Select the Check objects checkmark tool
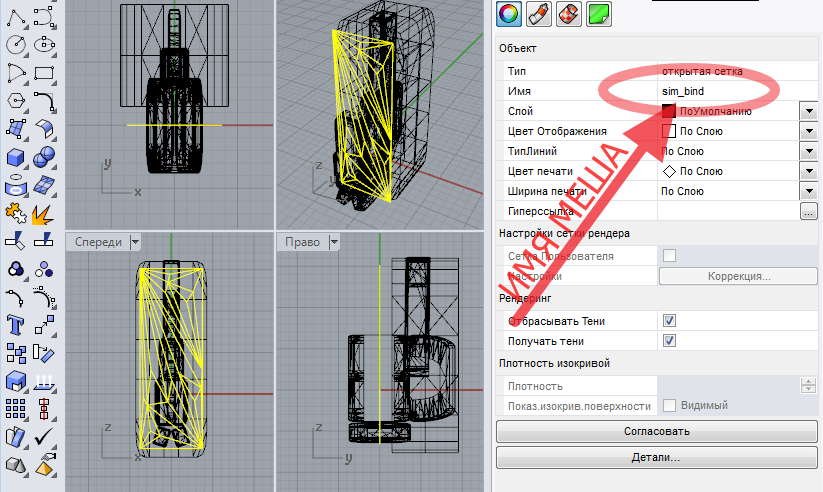The height and width of the screenshot is (492, 823). (43, 437)
